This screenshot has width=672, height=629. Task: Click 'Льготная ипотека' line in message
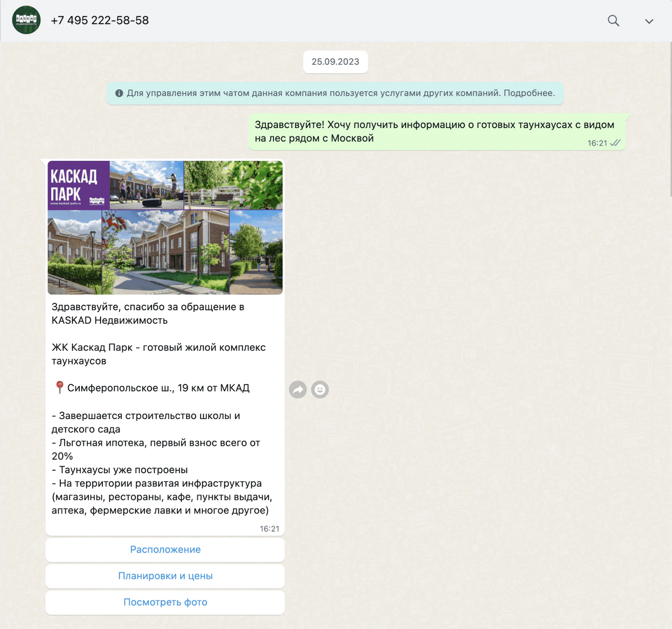[x=156, y=449]
